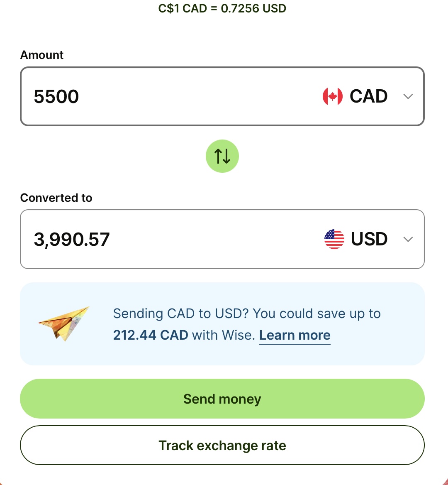The height and width of the screenshot is (485, 448).
Task: Click the 212.44 CAD savings amount
Action: coord(151,335)
